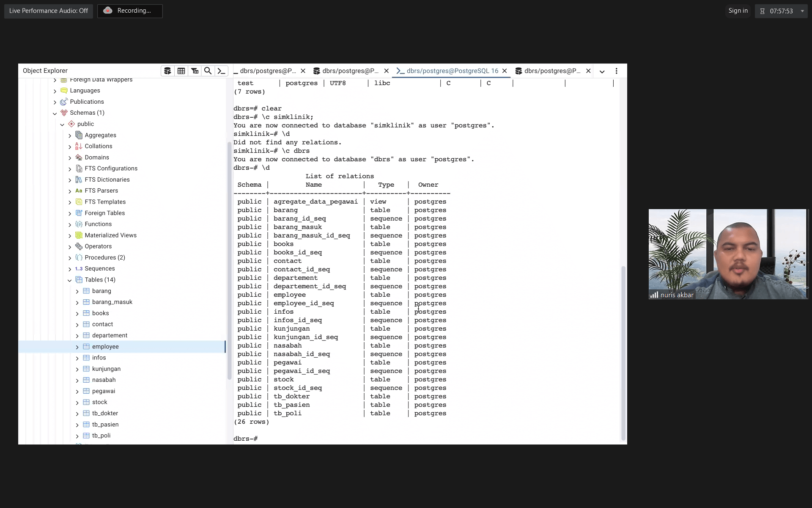Open the Query Tool icon in Object Explorer
Viewport: 812px width, 508px height.
click(x=167, y=71)
